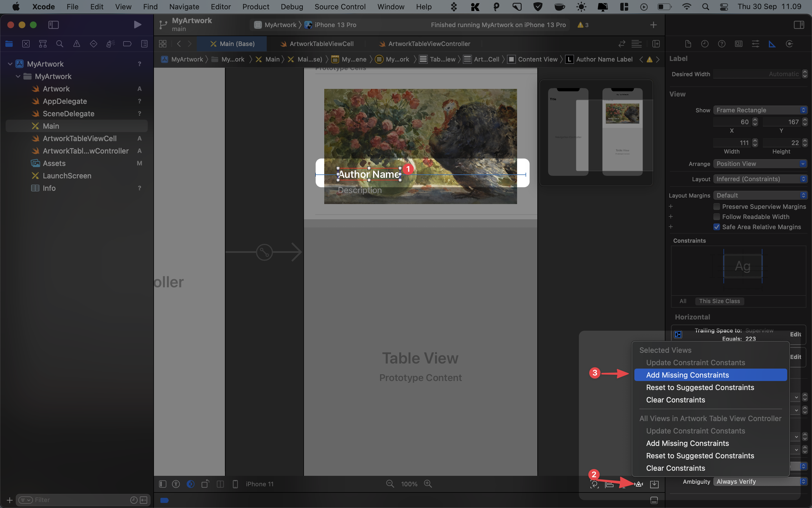Open Desired Width Automatic stepper

click(x=805, y=74)
